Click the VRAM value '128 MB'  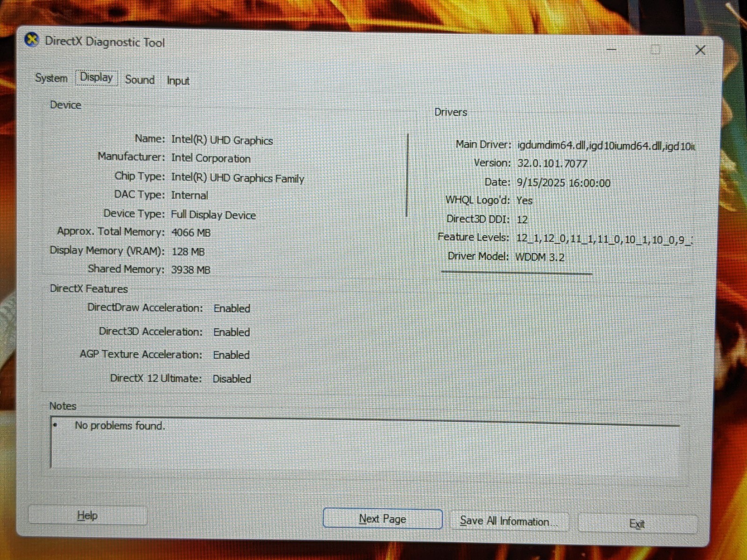[188, 252]
